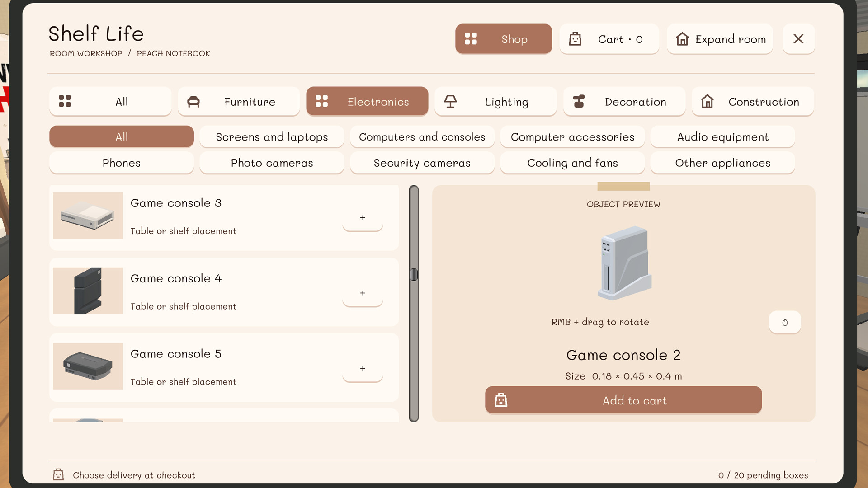868x488 pixels.
Task: Click the reset rotation icon in preview
Action: coord(785,322)
